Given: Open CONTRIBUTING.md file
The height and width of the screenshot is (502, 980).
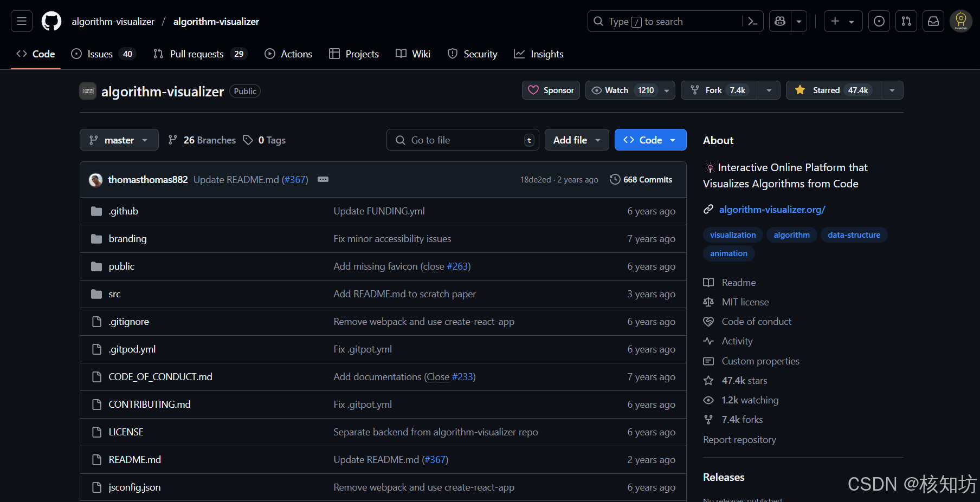Looking at the screenshot, I should [x=150, y=404].
